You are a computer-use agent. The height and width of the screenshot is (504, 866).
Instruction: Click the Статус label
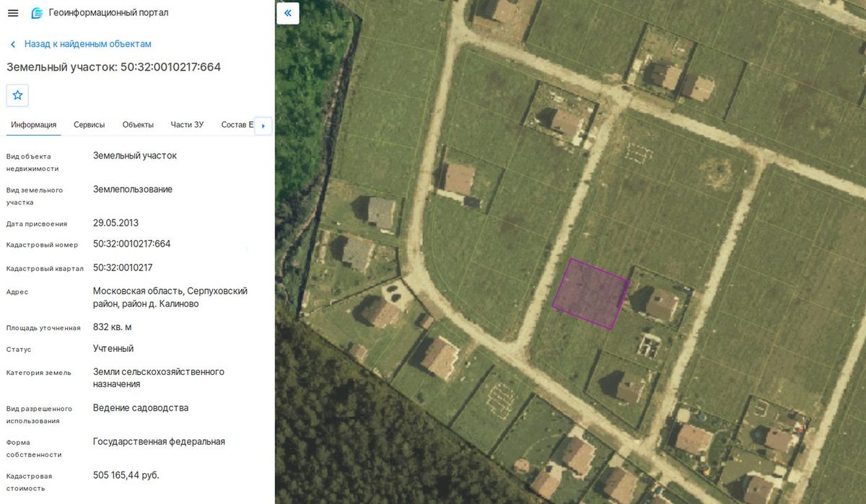coord(19,350)
